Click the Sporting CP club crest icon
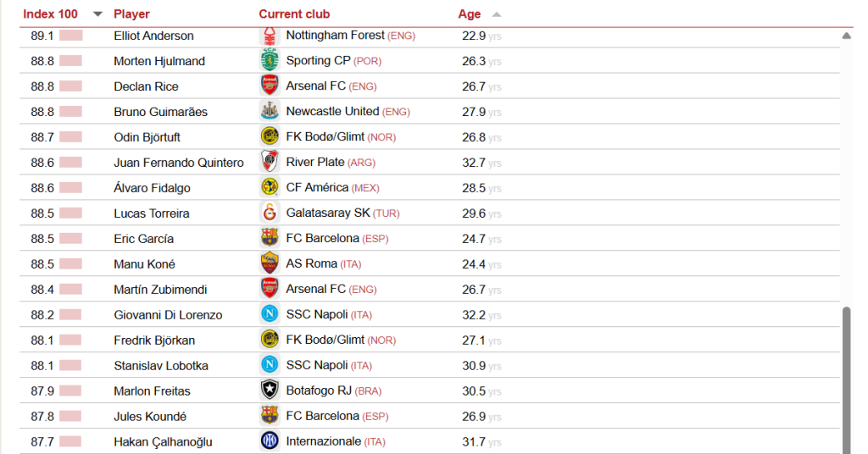 pos(270,61)
